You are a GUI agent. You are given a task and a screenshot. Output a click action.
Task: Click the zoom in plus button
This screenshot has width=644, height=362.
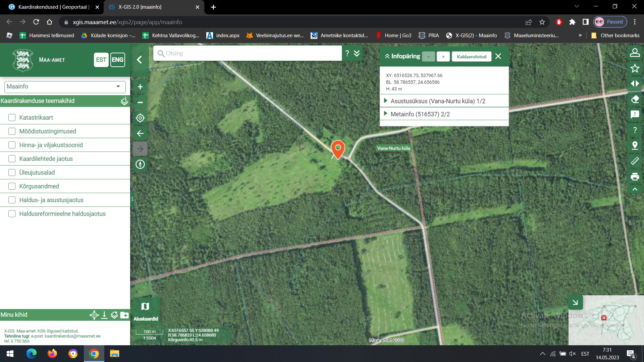tap(140, 87)
